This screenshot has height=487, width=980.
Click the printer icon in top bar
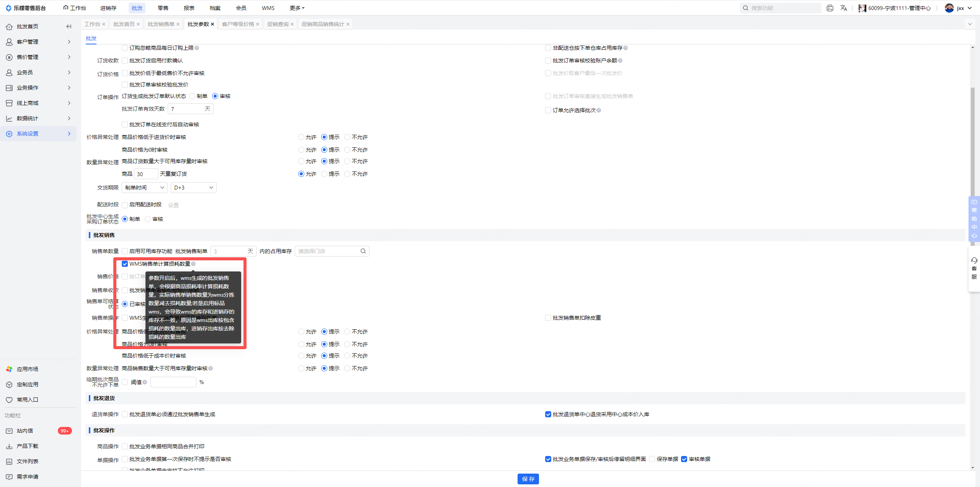point(830,8)
